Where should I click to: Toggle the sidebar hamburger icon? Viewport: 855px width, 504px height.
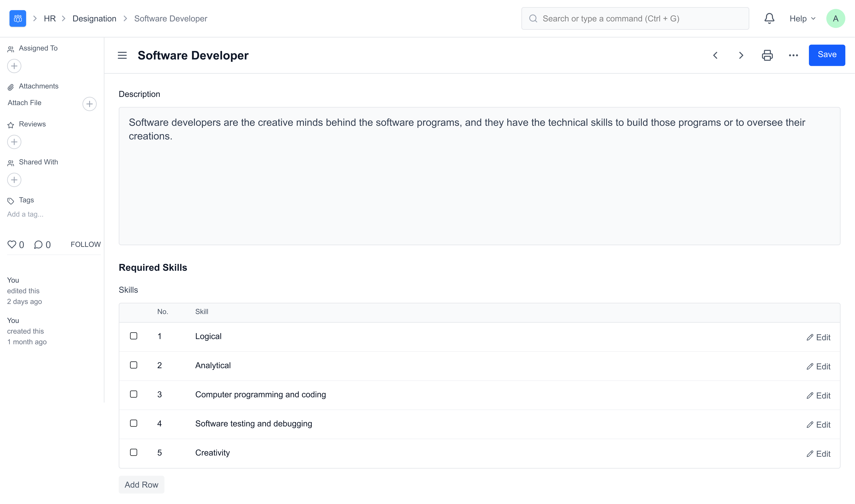pos(122,55)
